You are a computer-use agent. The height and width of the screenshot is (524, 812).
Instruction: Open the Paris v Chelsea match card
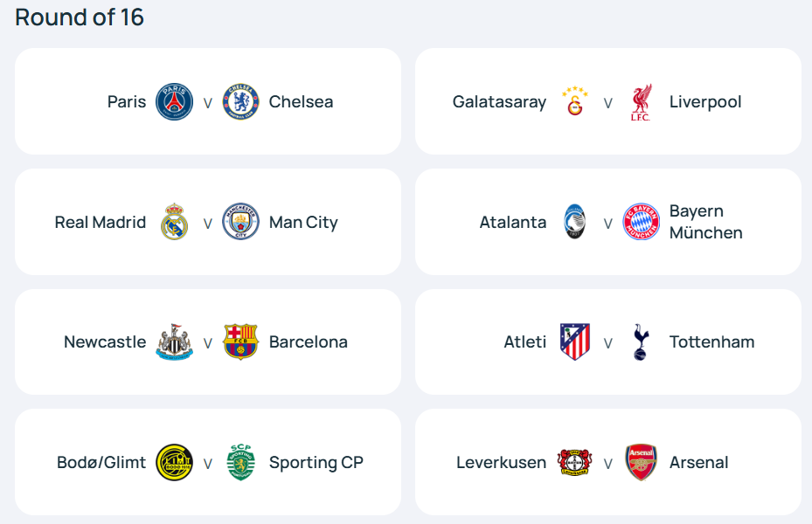[x=207, y=101]
